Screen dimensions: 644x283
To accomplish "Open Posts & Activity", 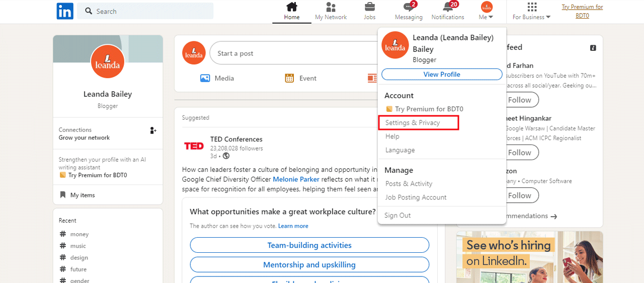I will click(x=409, y=184).
